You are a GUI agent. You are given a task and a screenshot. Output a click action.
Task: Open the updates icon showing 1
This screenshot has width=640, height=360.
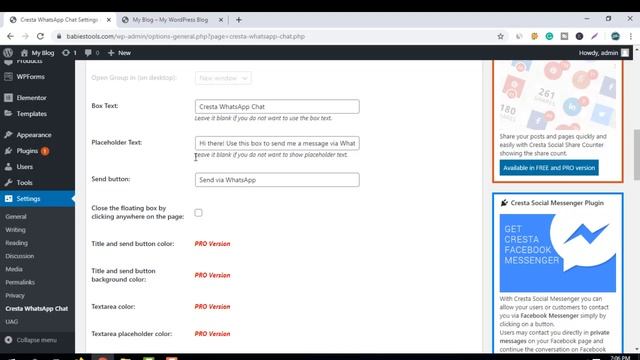pos(69,53)
